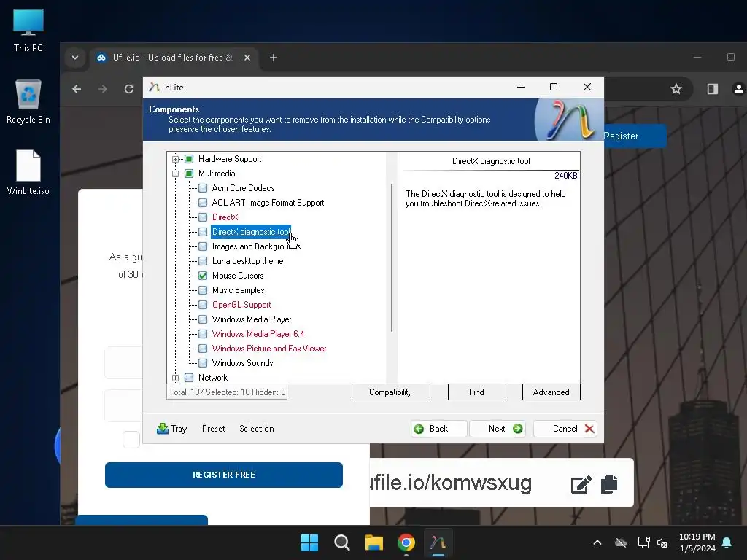Open the Selection menu
747x560 pixels.
click(x=256, y=429)
